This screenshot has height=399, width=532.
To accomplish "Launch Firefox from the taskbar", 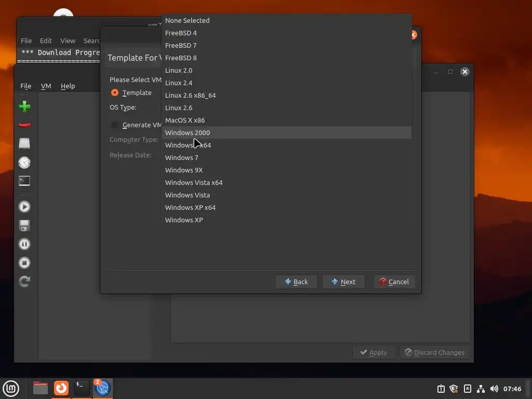I will (x=61, y=388).
